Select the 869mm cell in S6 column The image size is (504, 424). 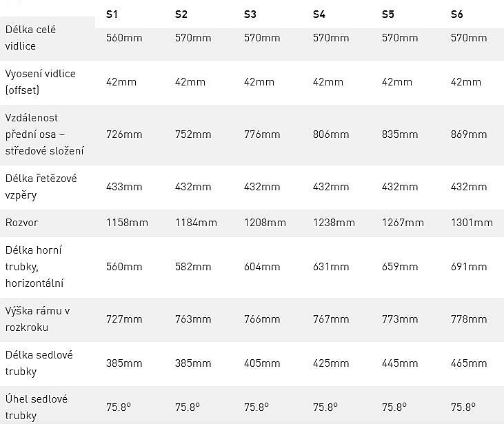point(469,134)
